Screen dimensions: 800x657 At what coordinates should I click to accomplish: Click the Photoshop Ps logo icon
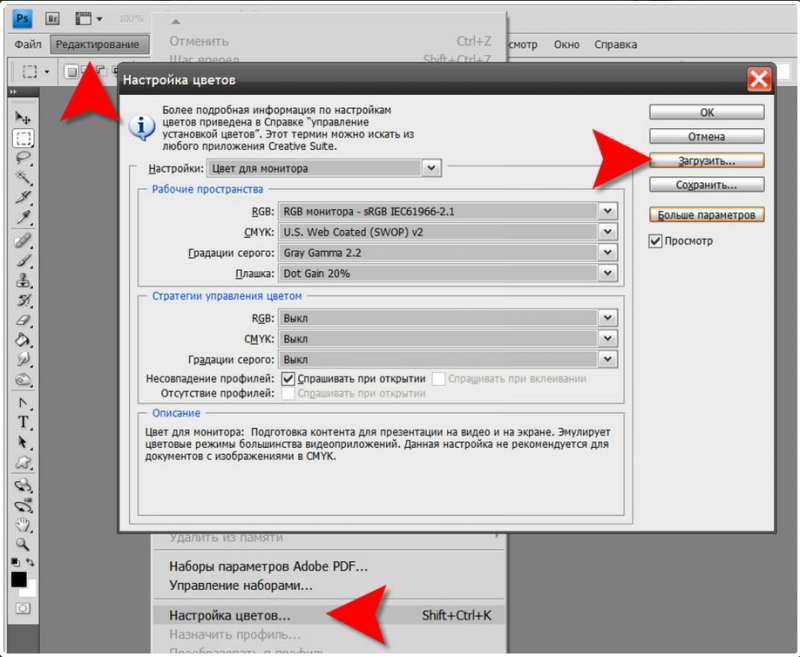point(22,19)
